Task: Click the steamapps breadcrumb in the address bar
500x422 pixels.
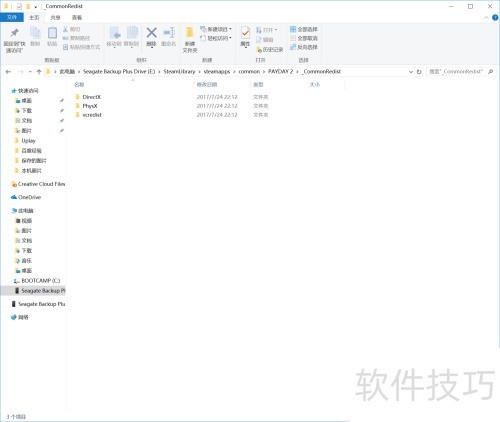Action: click(217, 72)
